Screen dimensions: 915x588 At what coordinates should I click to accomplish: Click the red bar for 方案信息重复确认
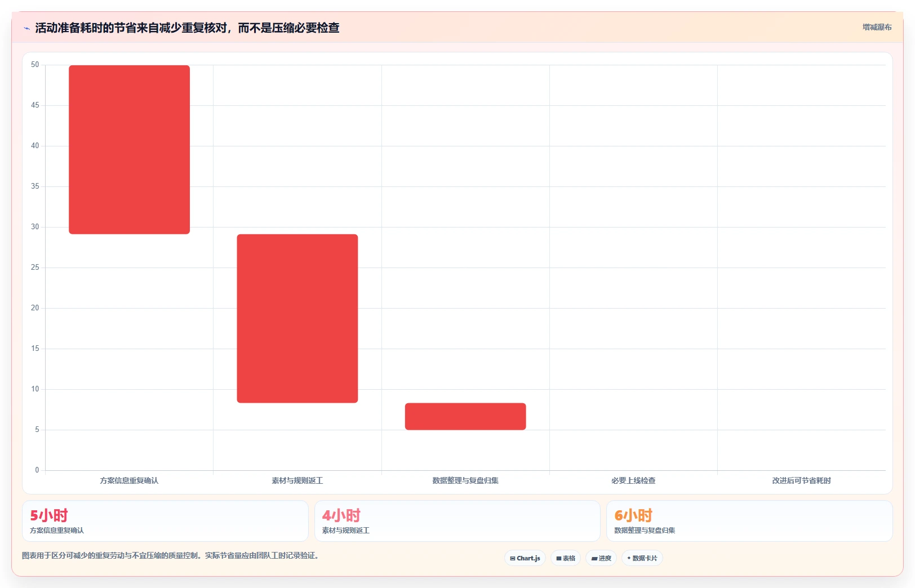click(129, 149)
